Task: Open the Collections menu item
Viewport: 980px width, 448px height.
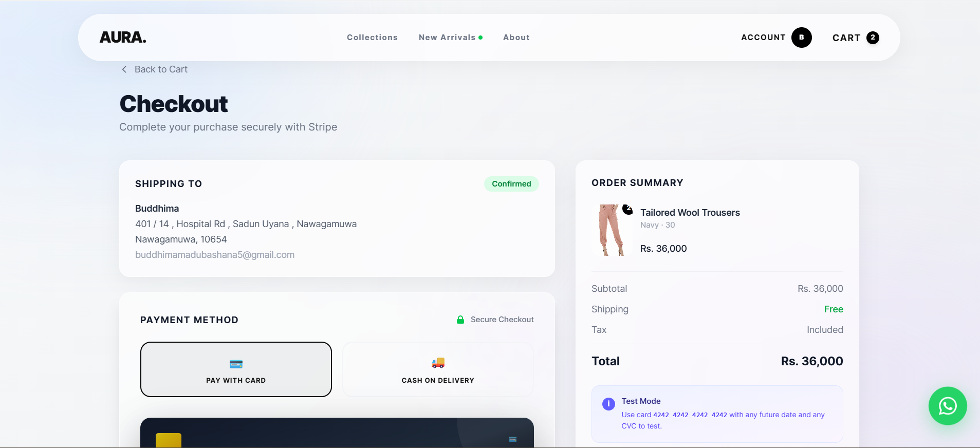Action: 372,38
